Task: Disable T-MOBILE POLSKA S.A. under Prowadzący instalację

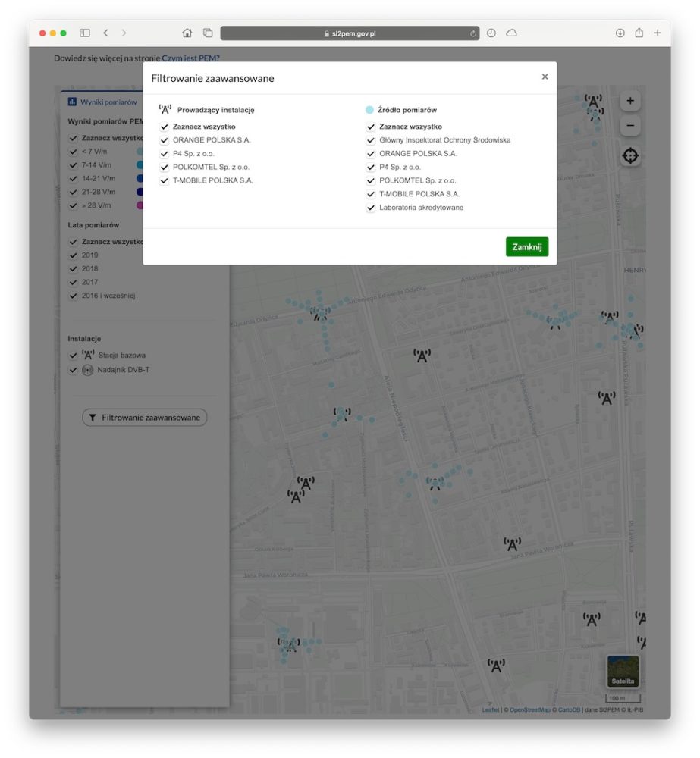Action: [x=165, y=181]
